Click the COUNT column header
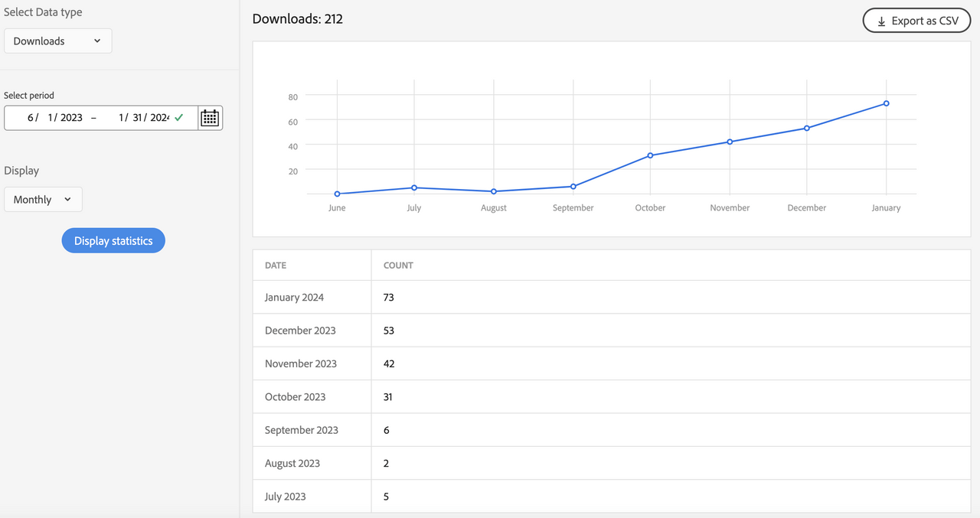This screenshot has width=980, height=518. (398, 266)
